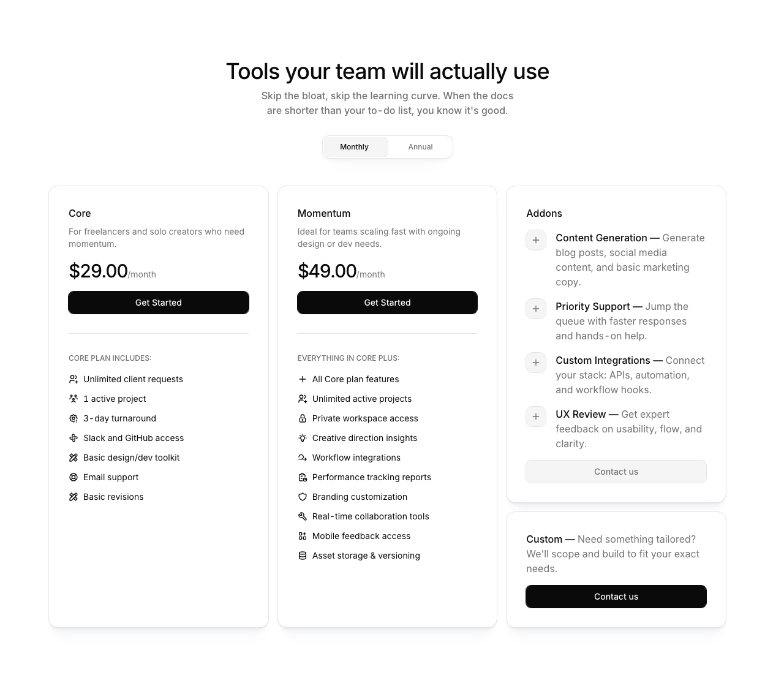784x686 pixels.
Task: Click the Tools your team will actually use heading
Action: tap(387, 72)
